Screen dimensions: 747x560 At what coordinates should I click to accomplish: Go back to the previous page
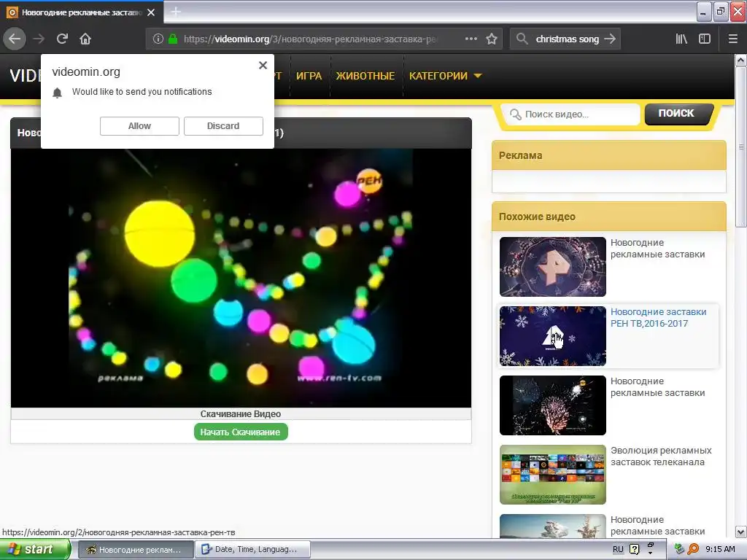click(15, 39)
